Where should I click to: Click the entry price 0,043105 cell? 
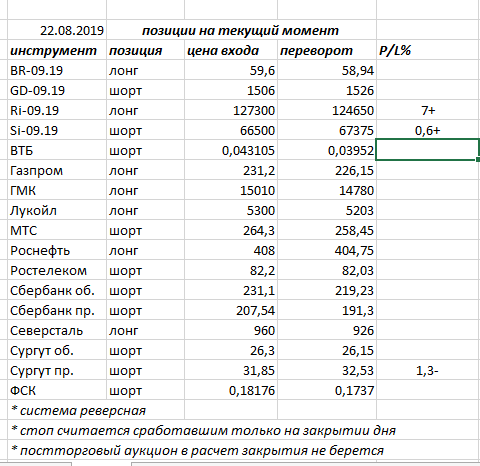(231, 150)
